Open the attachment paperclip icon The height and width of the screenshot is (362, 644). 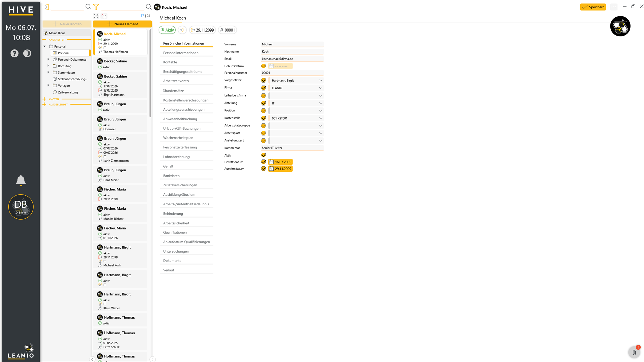(634, 352)
